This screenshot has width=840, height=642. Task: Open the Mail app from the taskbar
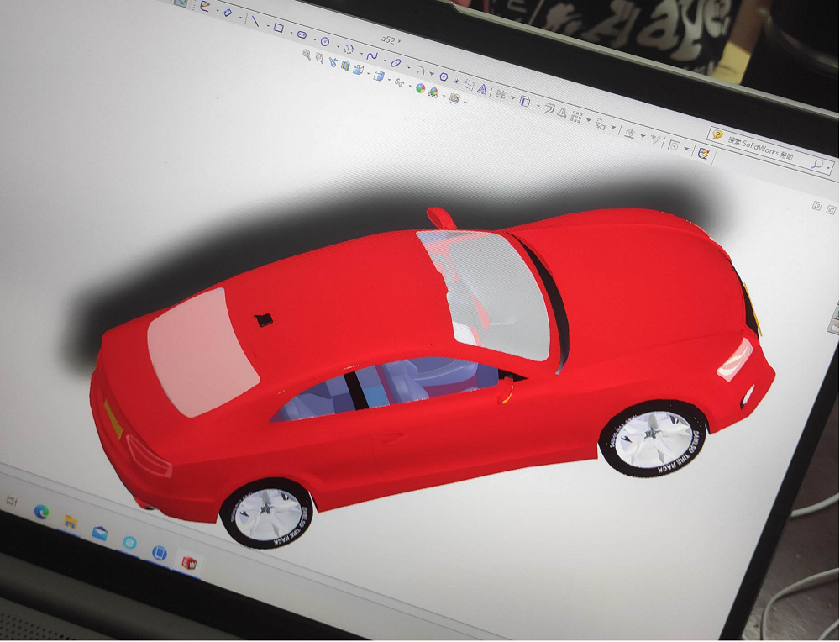coord(100,533)
